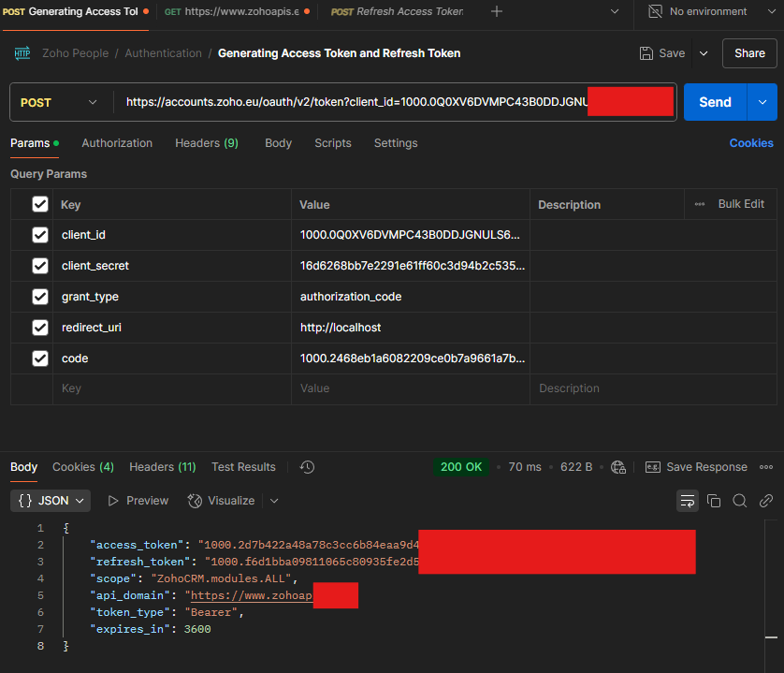784x673 pixels.
Task: Click the request URL field
Action: point(395,102)
